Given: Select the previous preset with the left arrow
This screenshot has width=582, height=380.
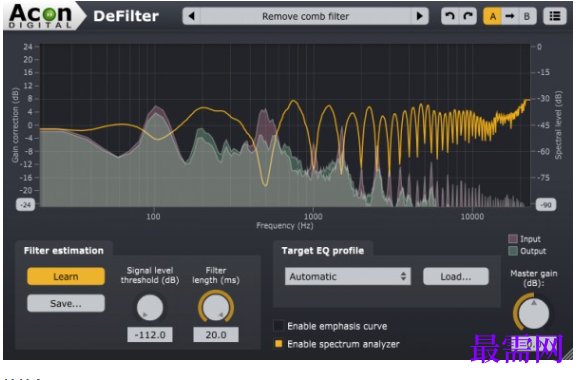Looking at the screenshot, I should point(192,16).
